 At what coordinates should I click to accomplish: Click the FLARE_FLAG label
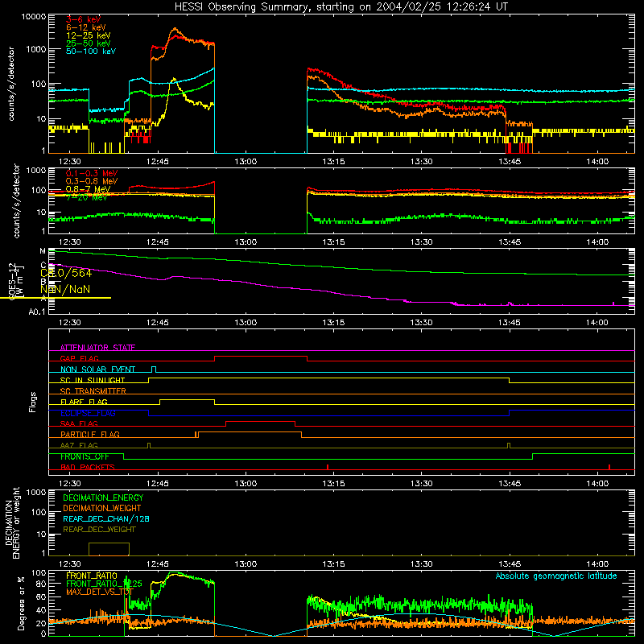[84, 402]
